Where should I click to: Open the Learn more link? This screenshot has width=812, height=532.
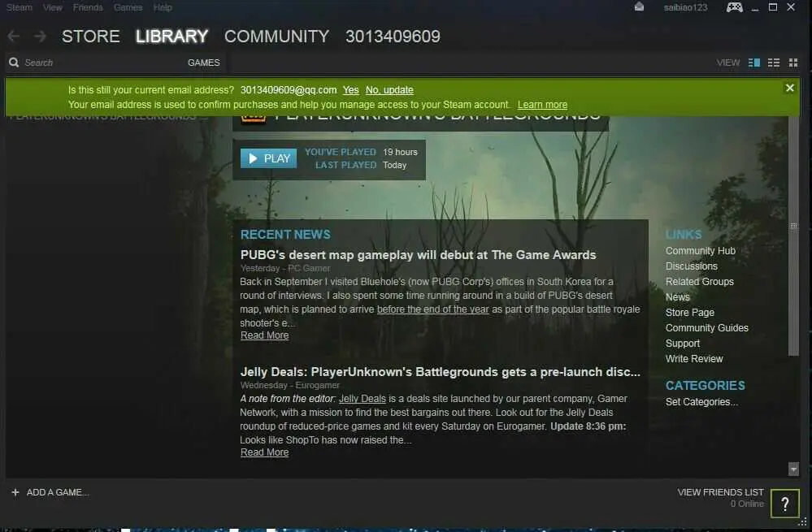pos(542,105)
